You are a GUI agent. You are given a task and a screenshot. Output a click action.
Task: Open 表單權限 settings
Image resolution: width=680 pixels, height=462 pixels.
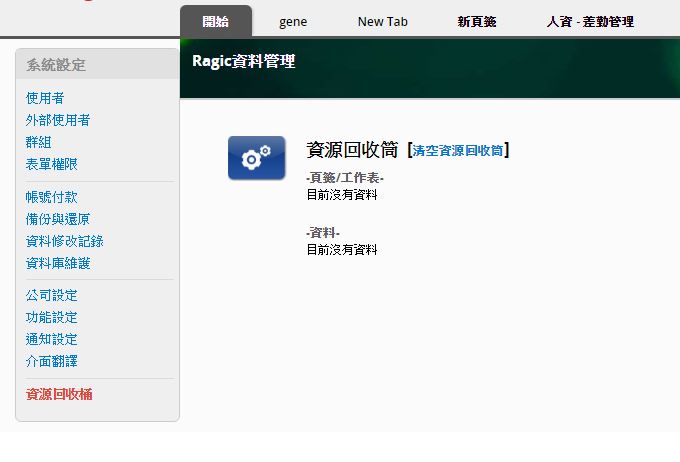51,164
